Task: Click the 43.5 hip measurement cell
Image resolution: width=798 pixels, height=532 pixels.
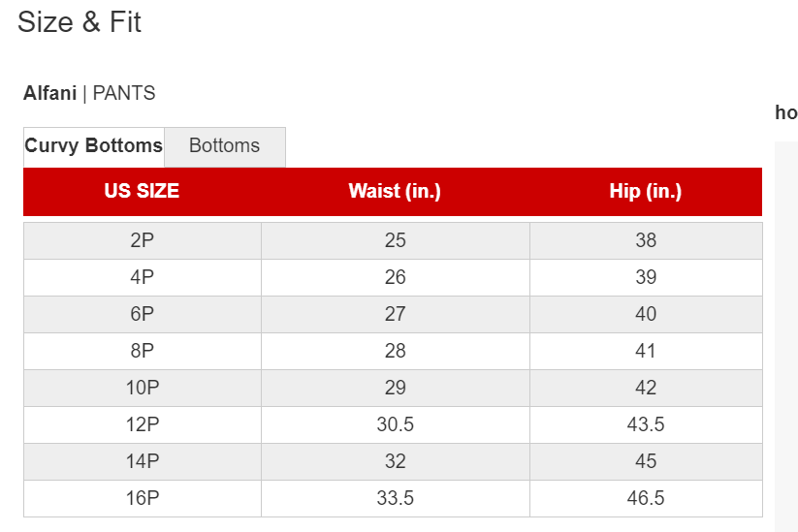Action: pos(646,424)
